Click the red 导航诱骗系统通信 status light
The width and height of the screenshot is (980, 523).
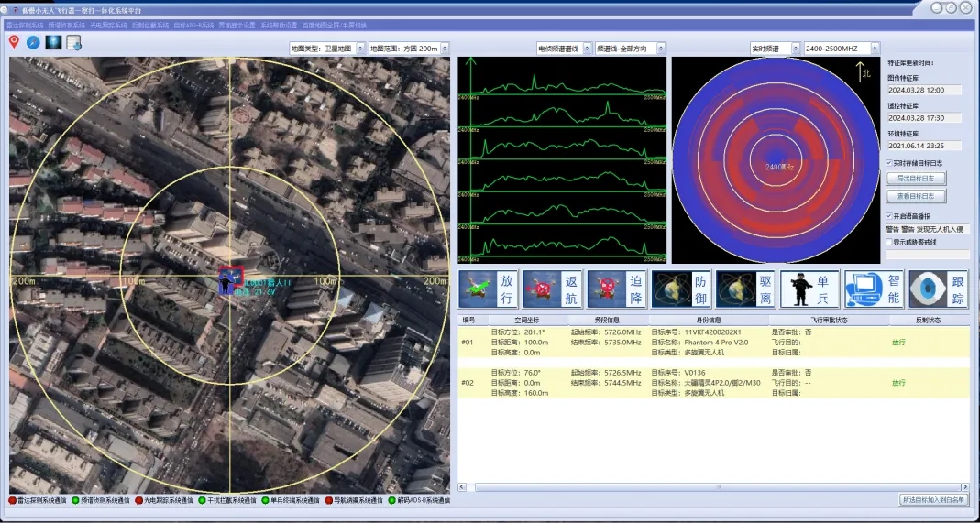pyautogui.click(x=329, y=500)
